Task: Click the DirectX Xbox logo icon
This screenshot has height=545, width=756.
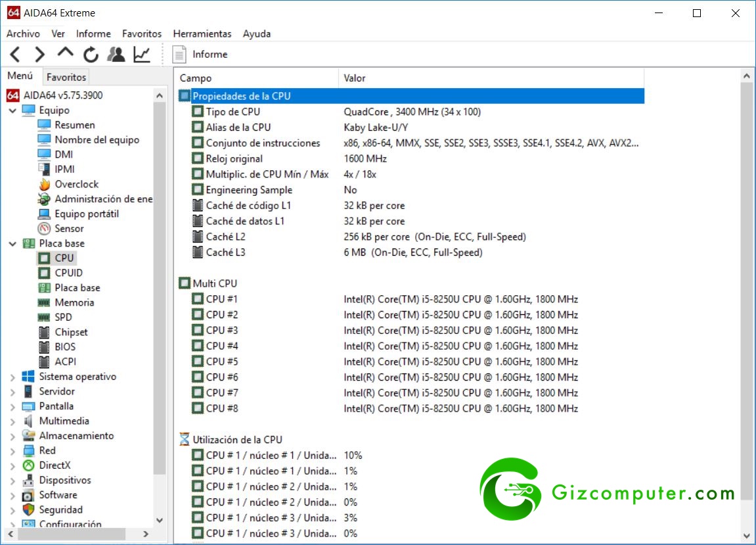Action: click(28, 465)
